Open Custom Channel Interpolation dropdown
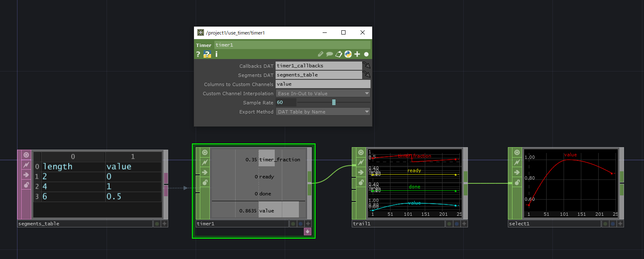The height and width of the screenshot is (259, 644). point(323,94)
